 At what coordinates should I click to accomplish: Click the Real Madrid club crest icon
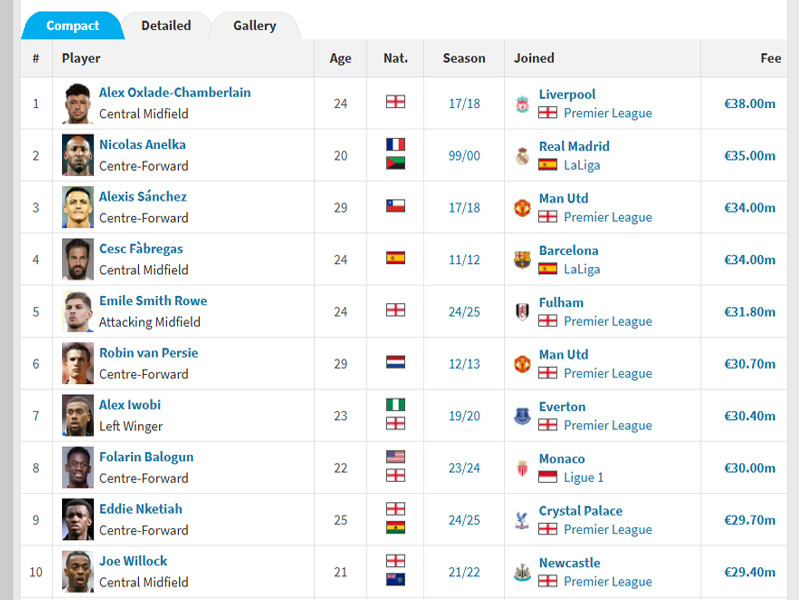(522, 156)
